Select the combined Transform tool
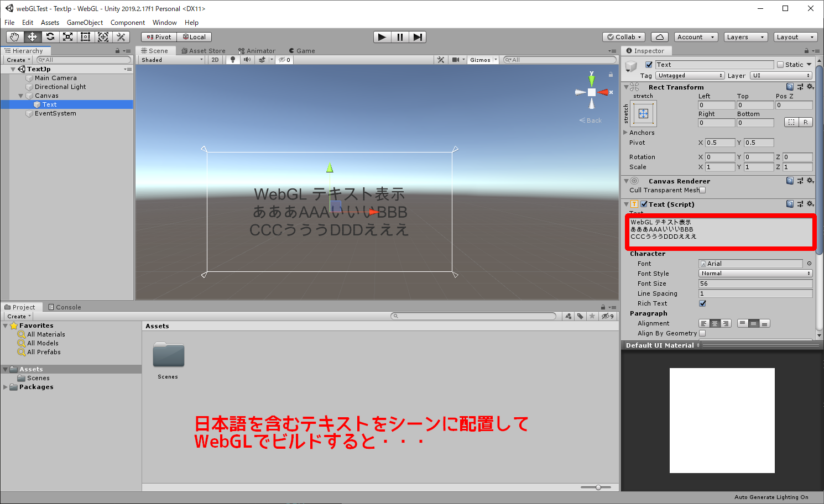824x504 pixels. tap(103, 37)
